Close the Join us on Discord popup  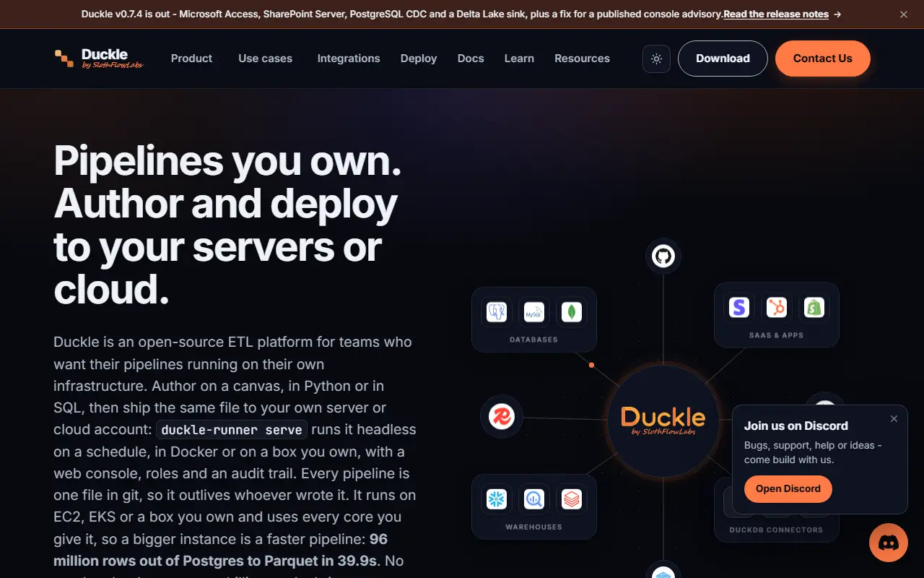[x=894, y=419]
